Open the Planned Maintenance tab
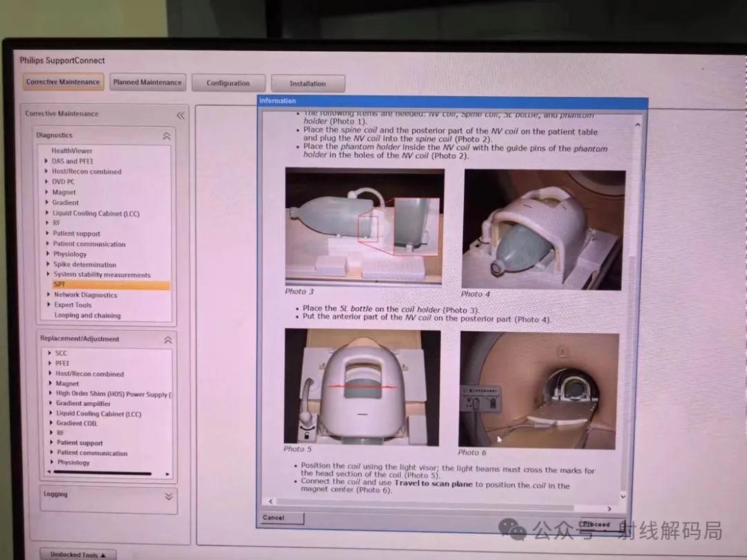The height and width of the screenshot is (560, 747). (x=147, y=82)
